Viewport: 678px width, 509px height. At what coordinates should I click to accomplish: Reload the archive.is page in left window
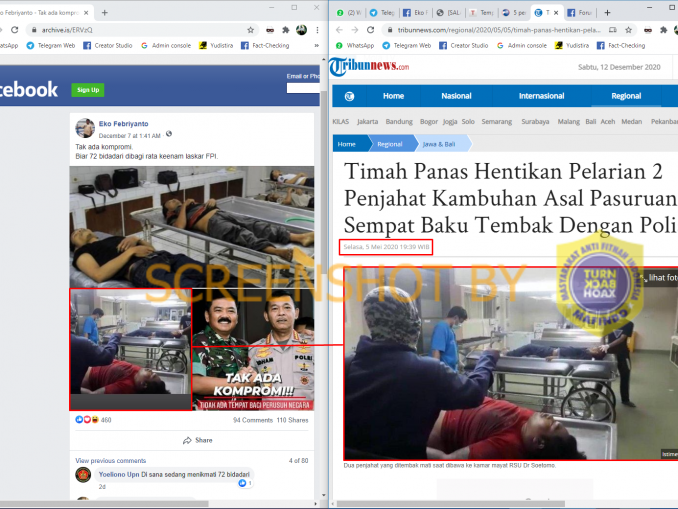coord(15,30)
